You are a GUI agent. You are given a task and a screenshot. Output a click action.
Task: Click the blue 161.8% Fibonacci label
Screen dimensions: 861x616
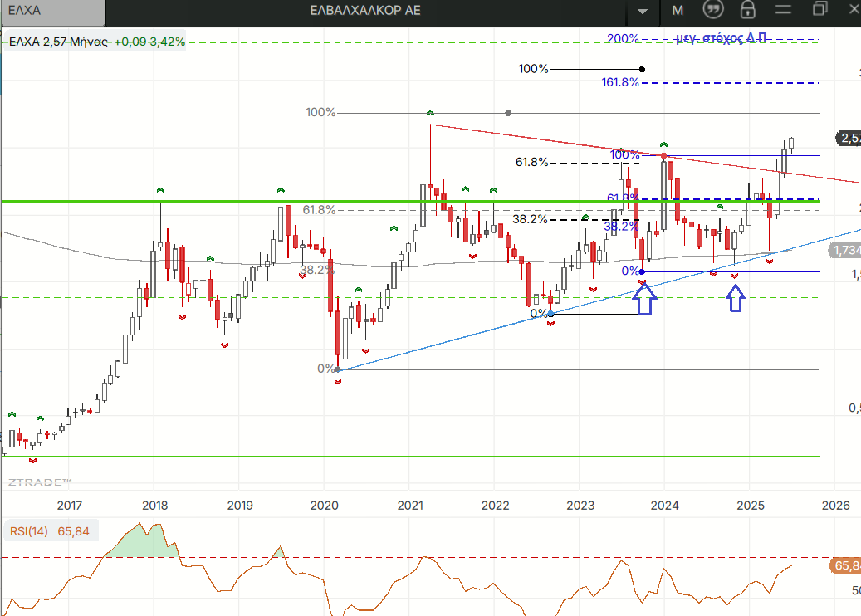pyautogui.click(x=620, y=82)
